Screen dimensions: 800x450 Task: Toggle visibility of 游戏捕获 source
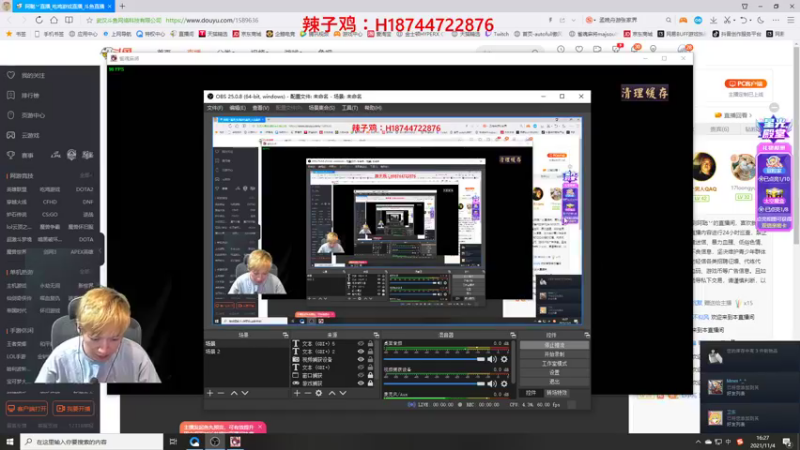[361, 383]
